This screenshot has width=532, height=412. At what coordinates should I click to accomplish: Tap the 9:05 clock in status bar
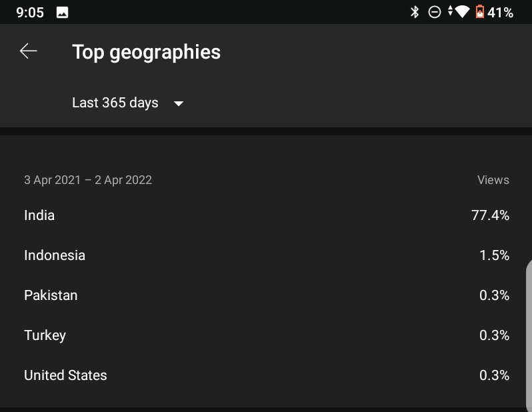coord(30,13)
